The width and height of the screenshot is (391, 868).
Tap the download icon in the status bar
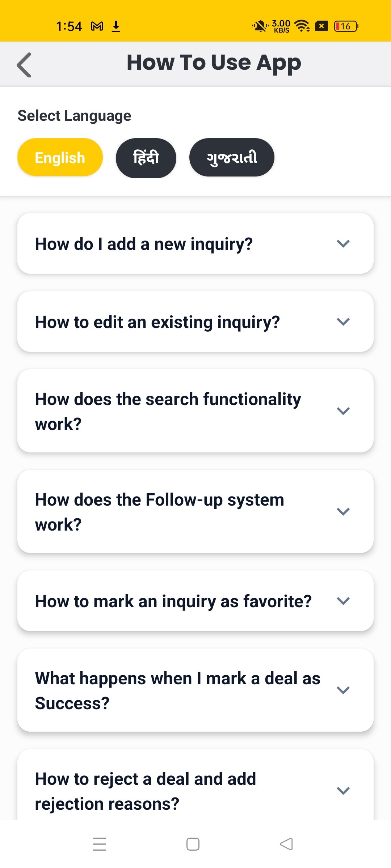click(117, 26)
